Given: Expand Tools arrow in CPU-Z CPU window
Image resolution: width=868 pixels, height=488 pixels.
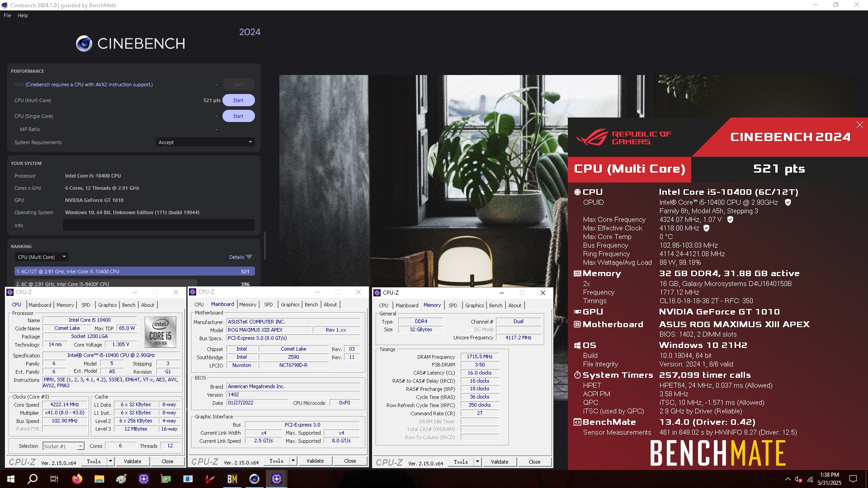Looking at the screenshot, I should (110, 461).
